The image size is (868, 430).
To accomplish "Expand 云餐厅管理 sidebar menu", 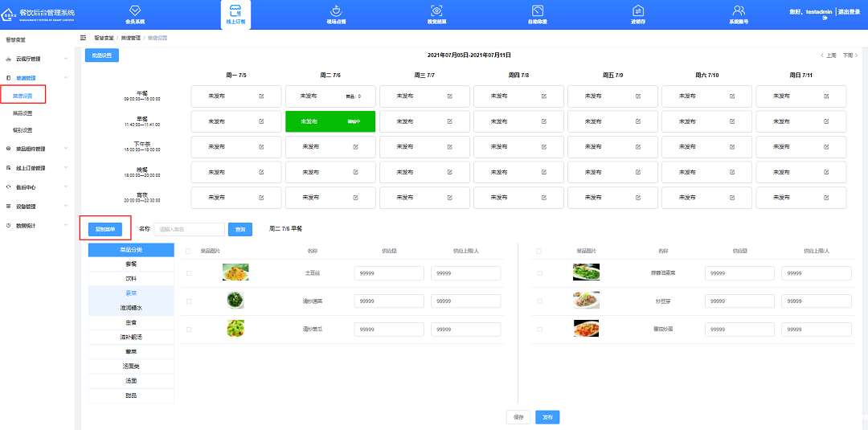I will (x=36, y=59).
